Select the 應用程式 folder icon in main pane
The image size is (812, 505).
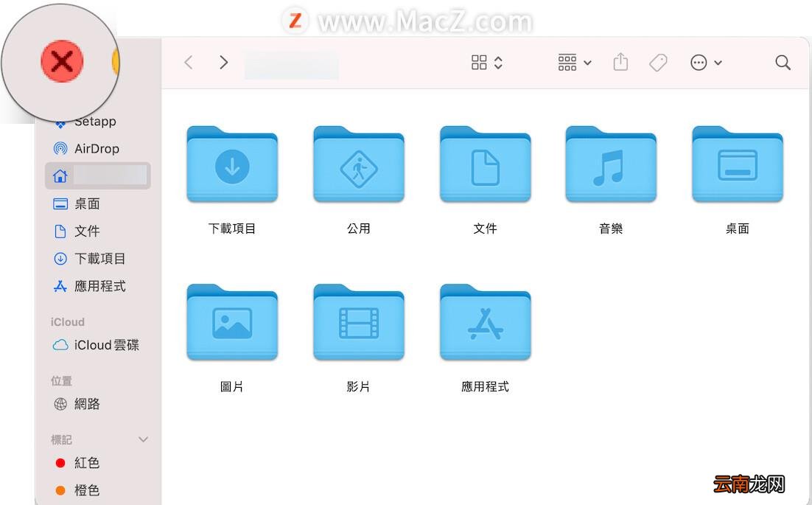coord(486,322)
